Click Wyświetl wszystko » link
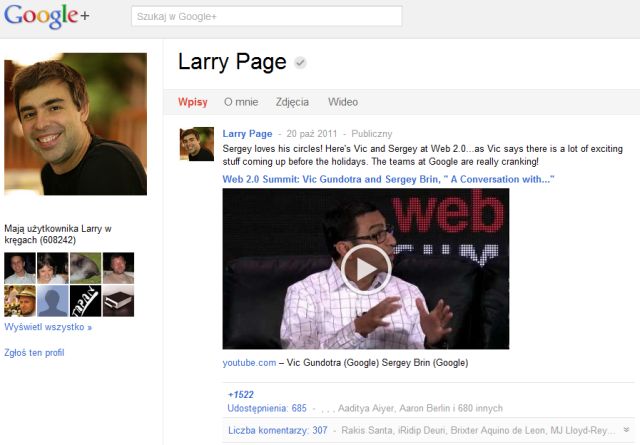The width and height of the screenshot is (640, 445). [x=48, y=327]
